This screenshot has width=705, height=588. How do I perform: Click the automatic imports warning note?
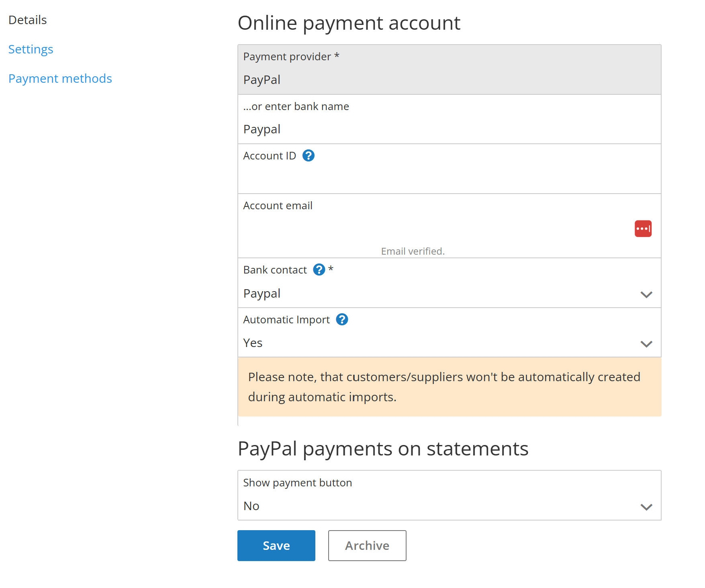pos(450,387)
